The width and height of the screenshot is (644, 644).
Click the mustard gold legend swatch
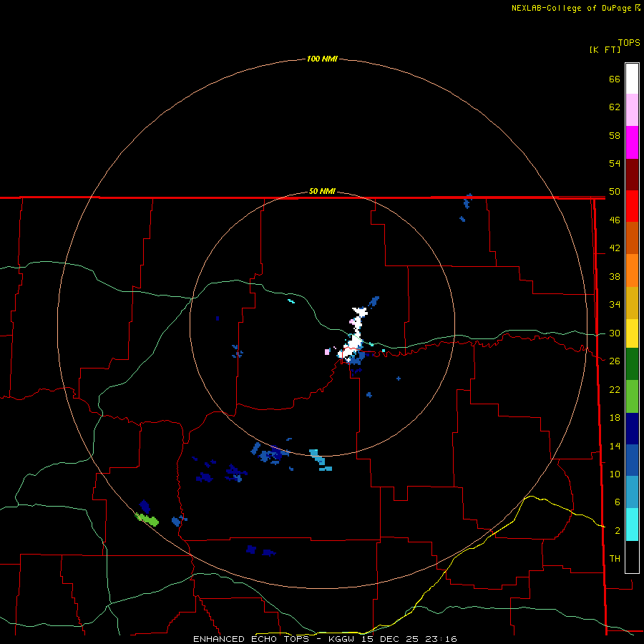click(632, 303)
